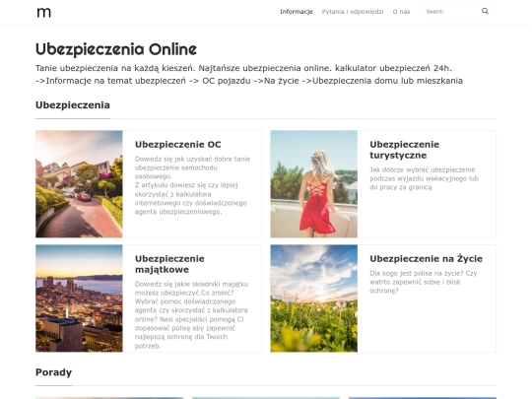The width and height of the screenshot is (532, 399).
Task: Click text 'Tanie ubezpieczenia na każdą kieszeń'
Action: (x=115, y=68)
